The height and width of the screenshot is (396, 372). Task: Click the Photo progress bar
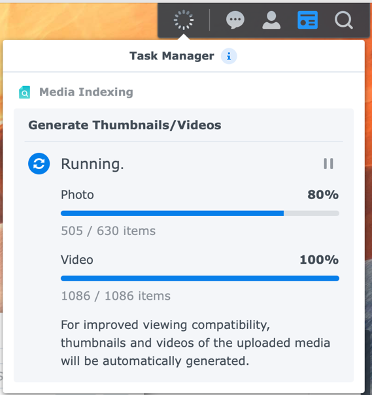click(200, 213)
